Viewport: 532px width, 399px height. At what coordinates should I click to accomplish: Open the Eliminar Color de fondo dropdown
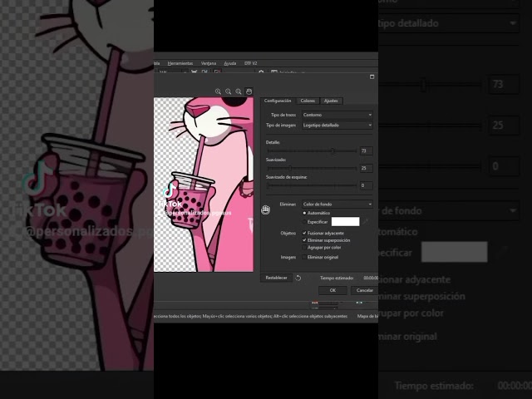337,204
